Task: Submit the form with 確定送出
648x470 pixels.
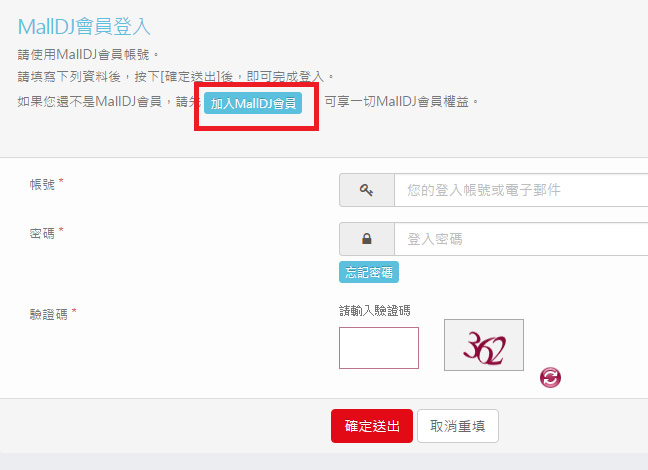Action: 372,426
